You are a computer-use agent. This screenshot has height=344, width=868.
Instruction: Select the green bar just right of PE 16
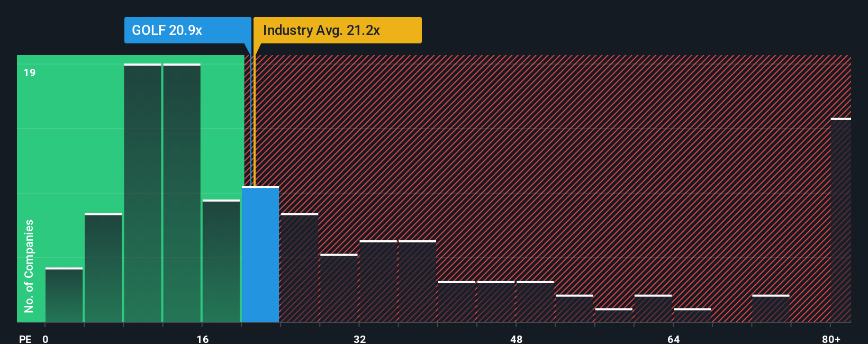(x=221, y=261)
